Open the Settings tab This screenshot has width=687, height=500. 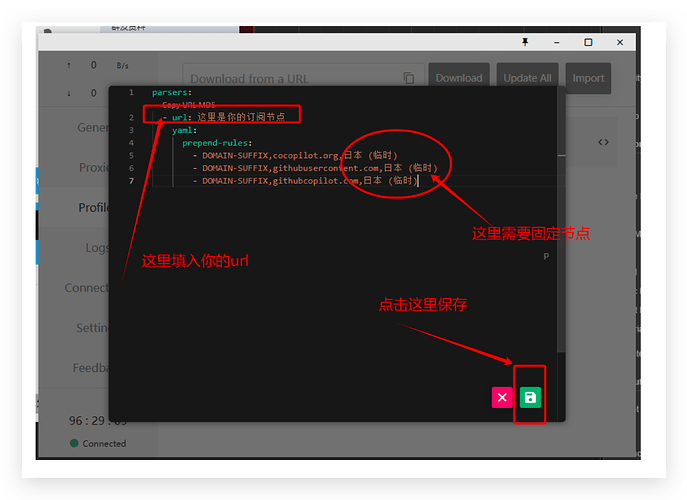click(x=92, y=327)
